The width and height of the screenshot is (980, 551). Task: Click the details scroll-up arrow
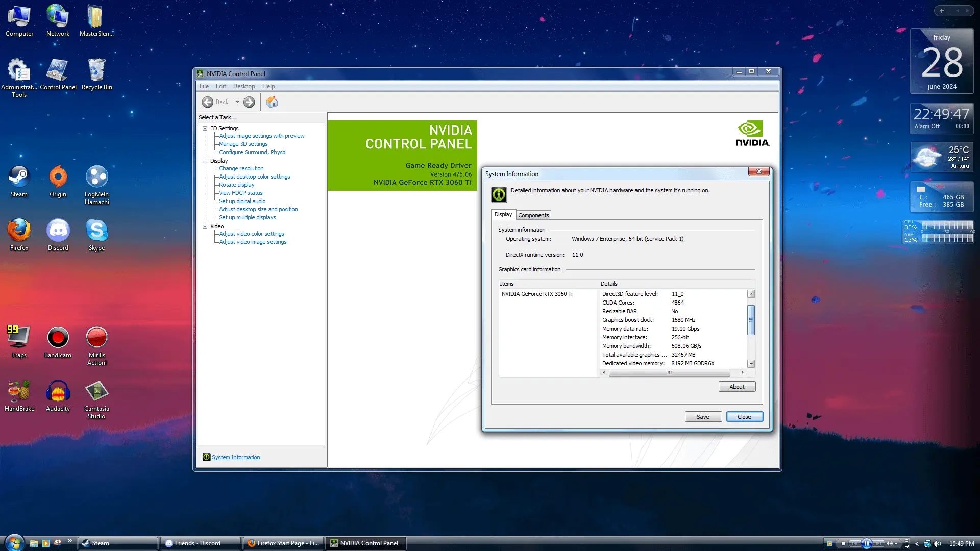tap(751, 294)
